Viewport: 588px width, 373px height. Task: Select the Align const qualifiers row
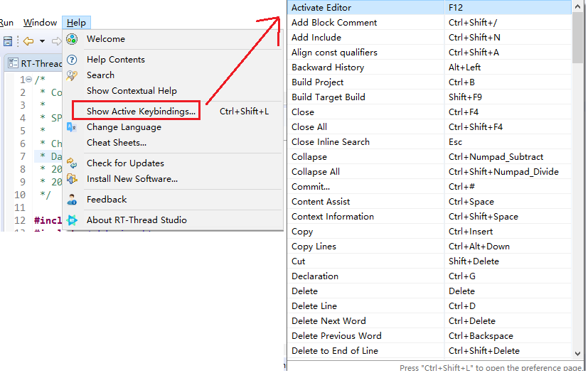(429, 53)
